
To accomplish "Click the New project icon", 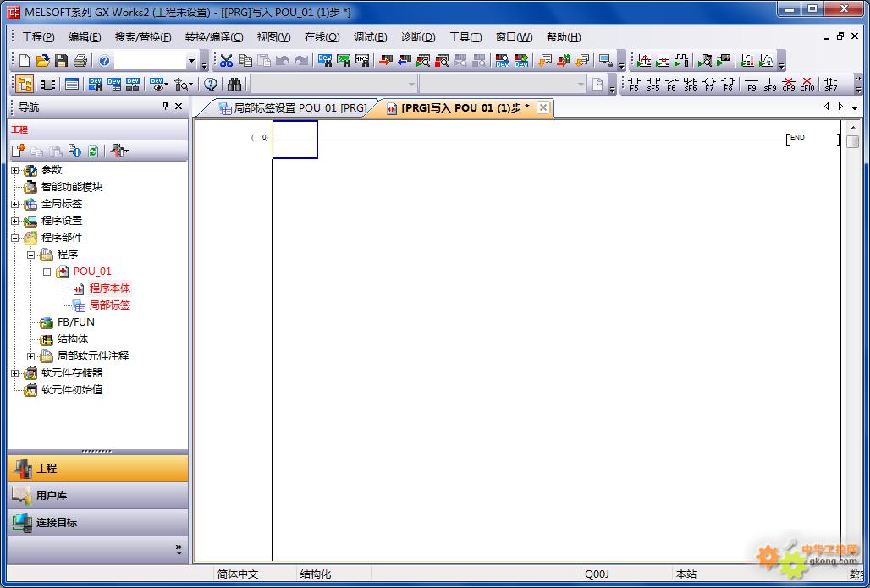I will (25, 60).
